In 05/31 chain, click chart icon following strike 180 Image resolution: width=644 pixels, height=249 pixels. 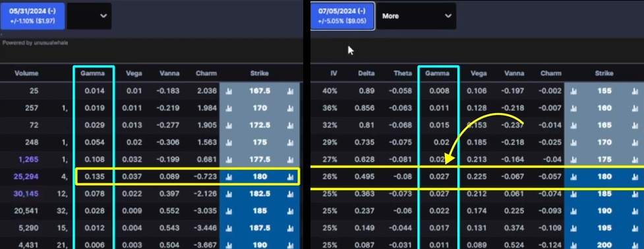[x=291, y=176]
